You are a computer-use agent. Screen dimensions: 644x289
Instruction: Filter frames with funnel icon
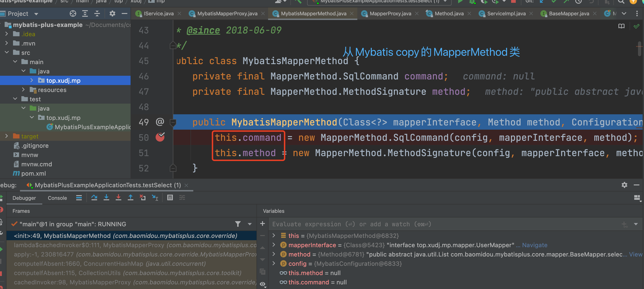coord(238,224)
